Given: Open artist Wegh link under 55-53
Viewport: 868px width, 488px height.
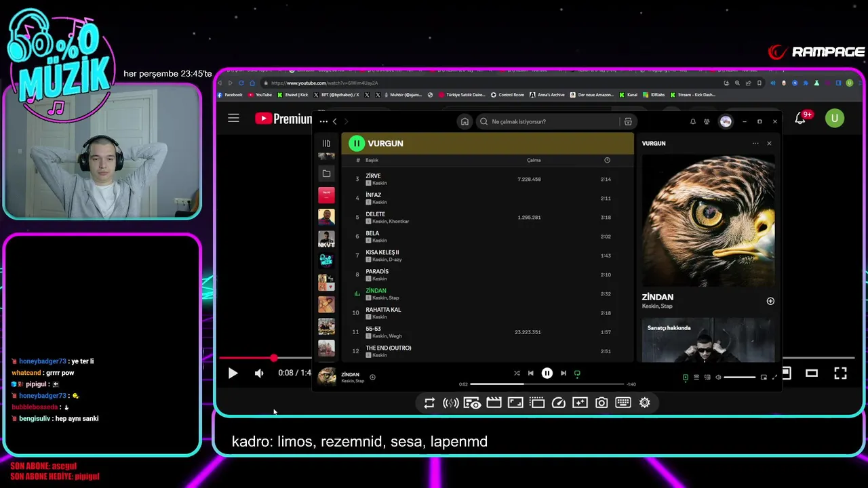Looking at the screenshot, I should pos(395,336).
